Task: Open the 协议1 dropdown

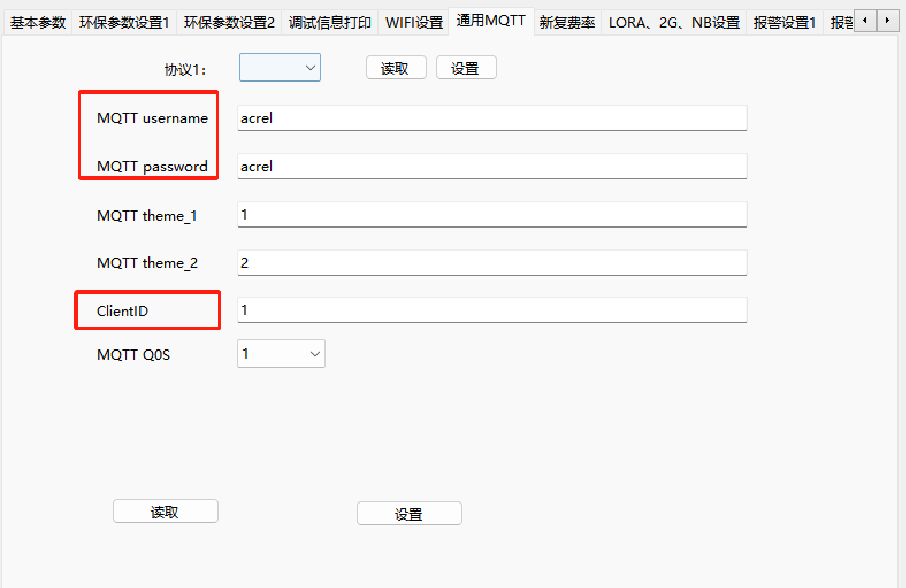Action: tap(280, 68)
